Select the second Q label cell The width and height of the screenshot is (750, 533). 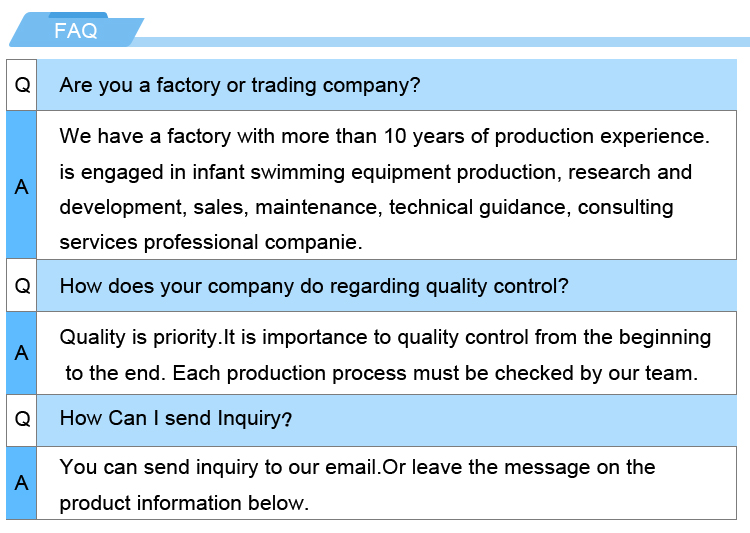tap(21, 286)
